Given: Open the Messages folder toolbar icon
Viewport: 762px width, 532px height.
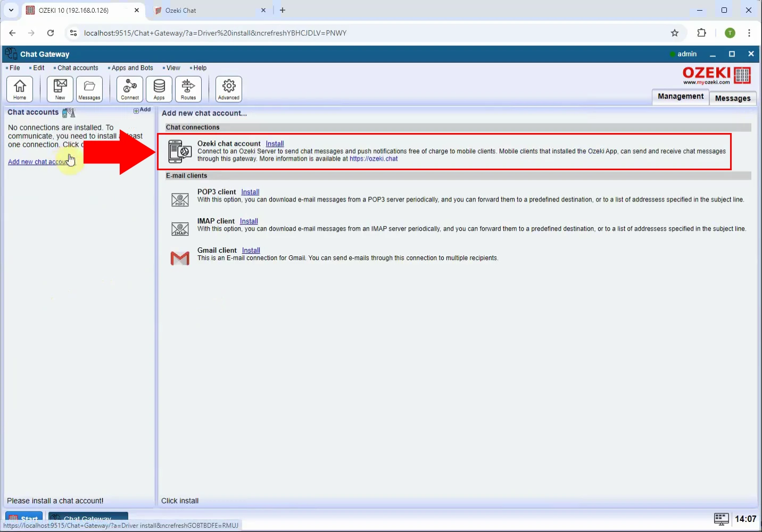Looking at the screenshot, I should pyautogui.click(x=89, y=89).
